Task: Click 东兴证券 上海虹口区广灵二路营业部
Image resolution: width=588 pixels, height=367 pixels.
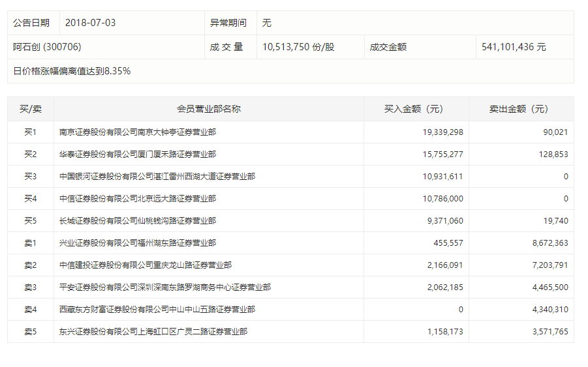Action: click(x=153, y=331)
